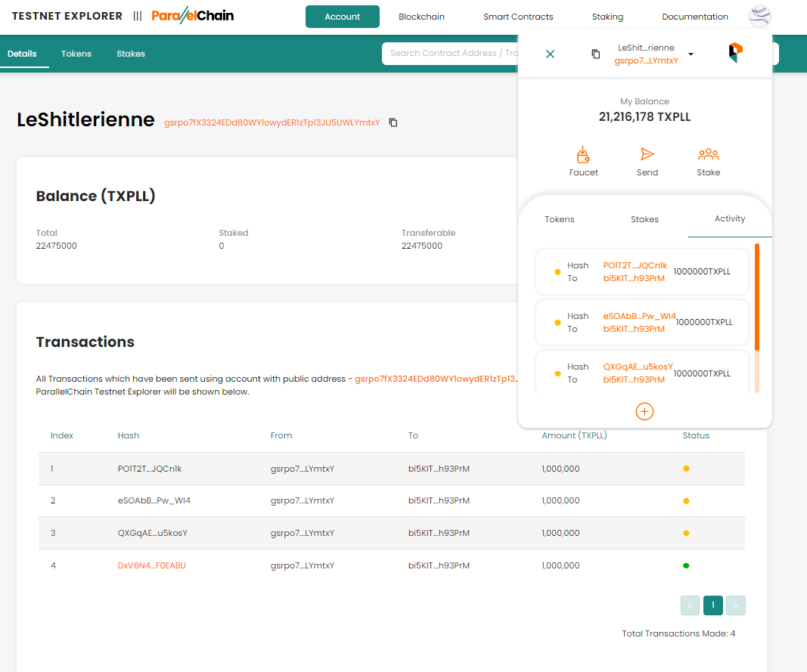Click My Balance 21,216,178 TXPLL
Image resolution: width=807 pixels, height=672 pixels.
pos(644,117)
